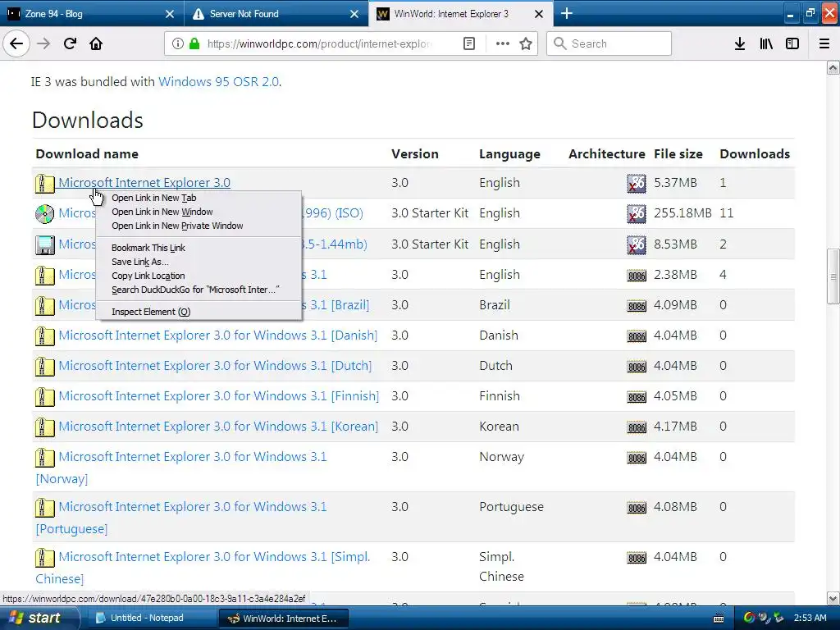Click the zip icon in the Korean row
Image resolution: width=840 pixels, height=630 pixels.
tap(45, 427)
